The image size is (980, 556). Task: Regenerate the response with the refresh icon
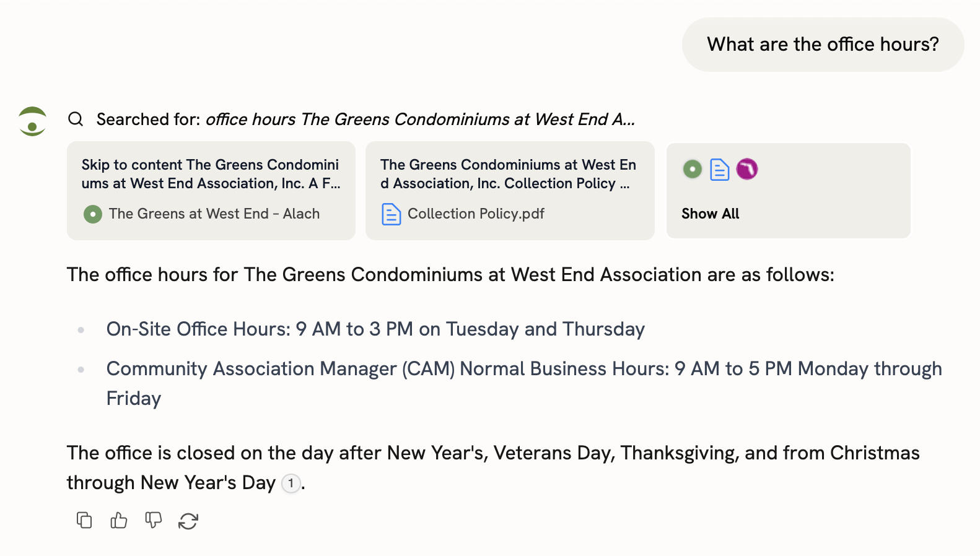click(x=188, y=521)
